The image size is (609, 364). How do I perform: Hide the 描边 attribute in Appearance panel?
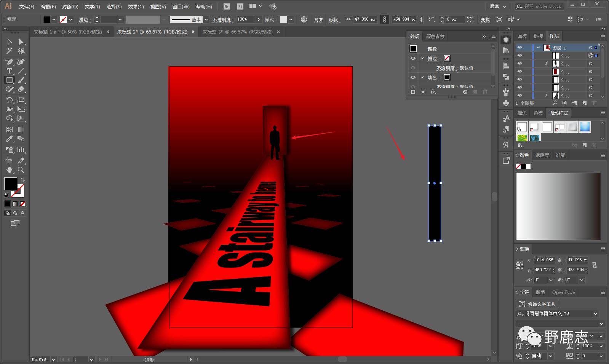[x=413, y=58]
